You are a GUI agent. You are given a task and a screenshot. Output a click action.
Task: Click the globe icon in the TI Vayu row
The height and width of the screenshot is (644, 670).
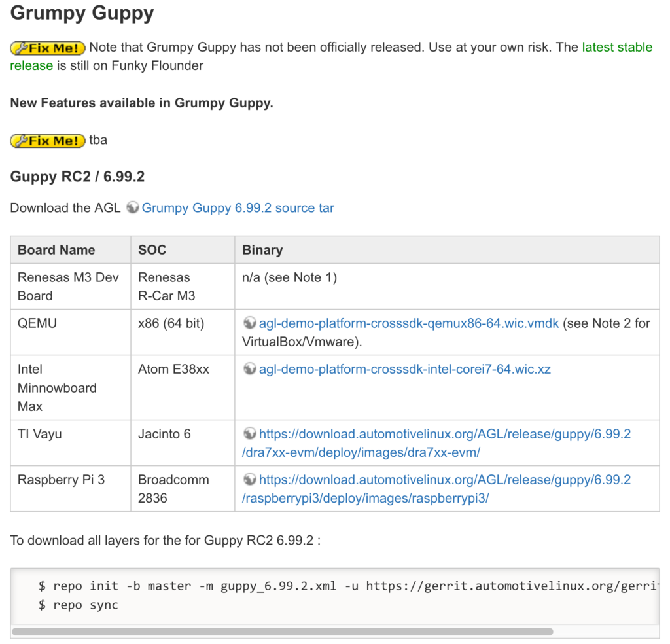249,434
